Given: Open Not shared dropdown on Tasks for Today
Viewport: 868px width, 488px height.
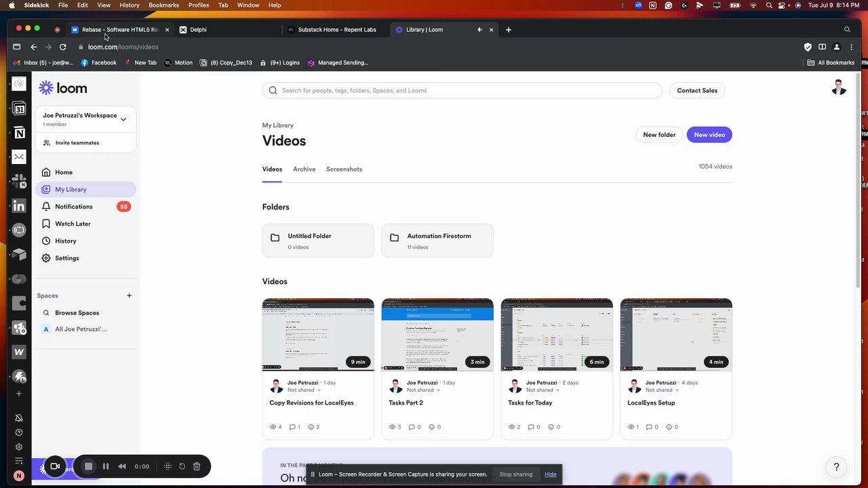Looking at the screenshot, I should tap(542, 390).
